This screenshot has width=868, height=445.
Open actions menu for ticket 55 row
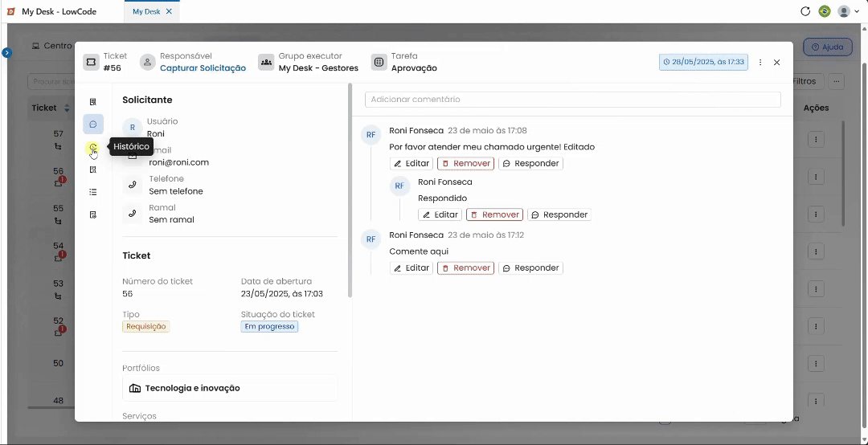[816, 214]
